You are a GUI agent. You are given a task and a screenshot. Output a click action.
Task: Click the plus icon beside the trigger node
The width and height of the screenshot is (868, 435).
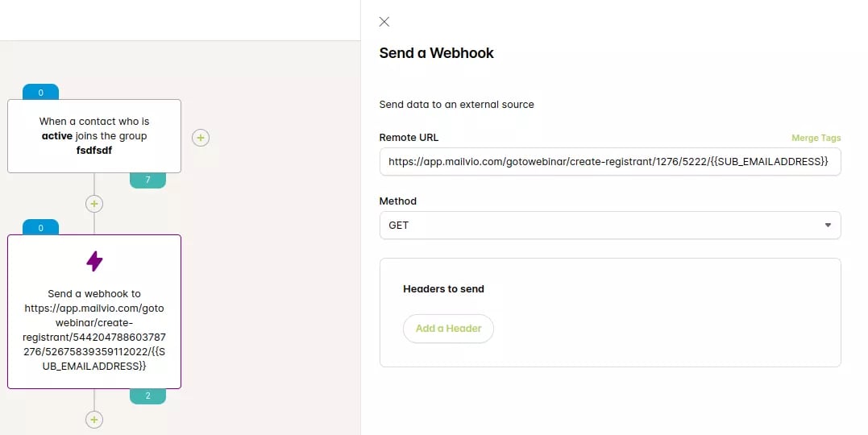tap(201, 138)
